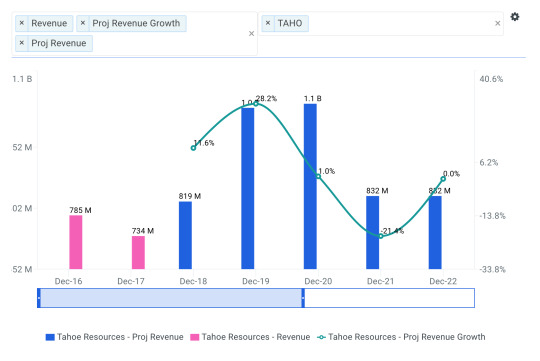Remove the Proj Revenue metric tag

click(x=22, y=43)
